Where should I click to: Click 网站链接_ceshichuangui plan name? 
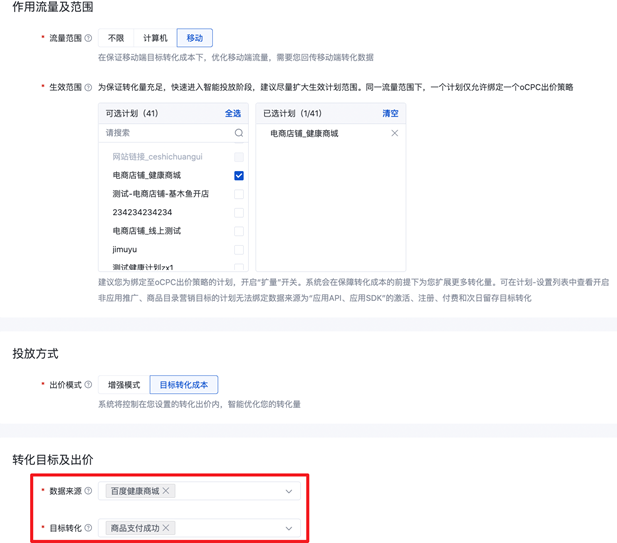(157, 157)
